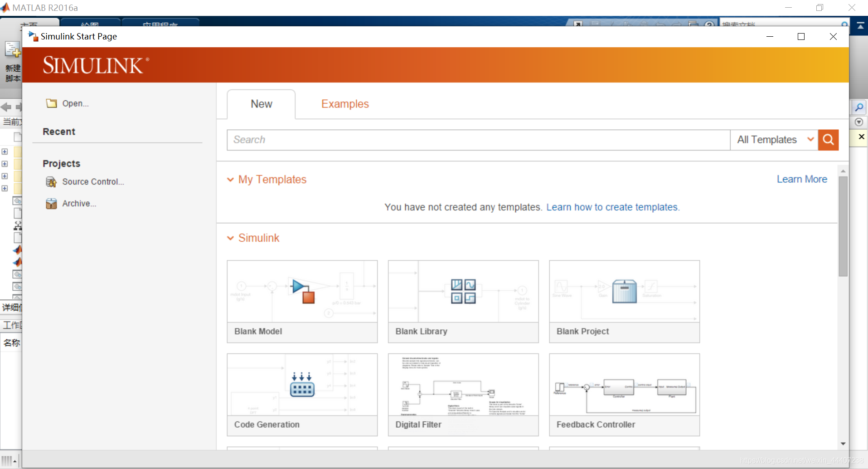Viewport: 868px width, 469px height.
Task: Switch to the Examples tab
Action: (345, 104)
